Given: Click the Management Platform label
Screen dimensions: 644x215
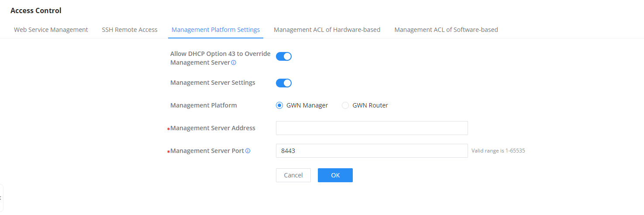Looking at the screenshot, I should 203,105.
